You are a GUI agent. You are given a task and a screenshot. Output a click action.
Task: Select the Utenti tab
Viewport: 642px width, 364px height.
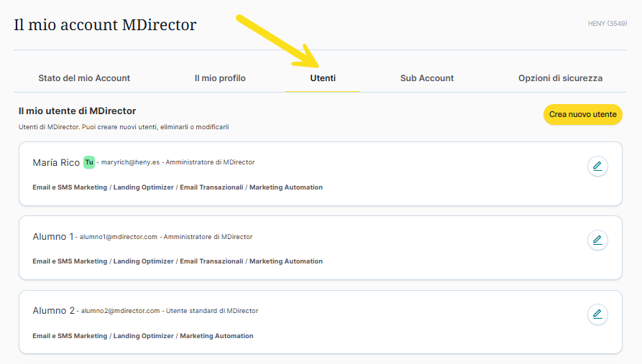(323, 78)
